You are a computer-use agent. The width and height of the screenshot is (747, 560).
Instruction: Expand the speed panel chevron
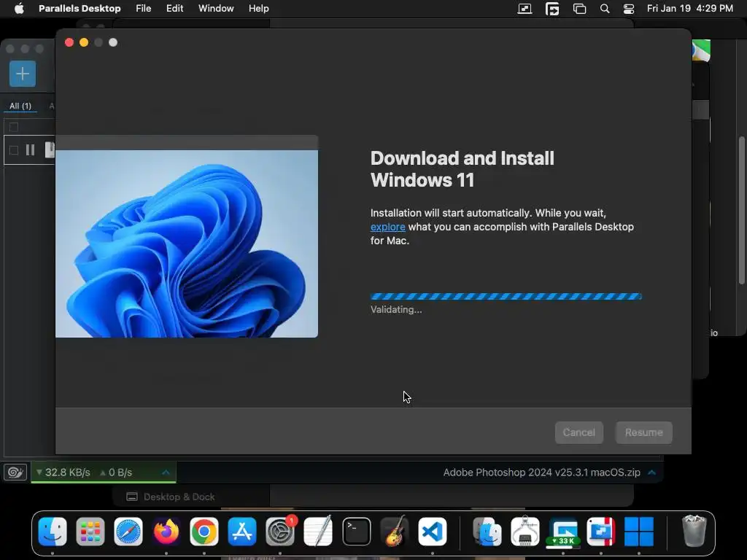(x=166, y=472)
